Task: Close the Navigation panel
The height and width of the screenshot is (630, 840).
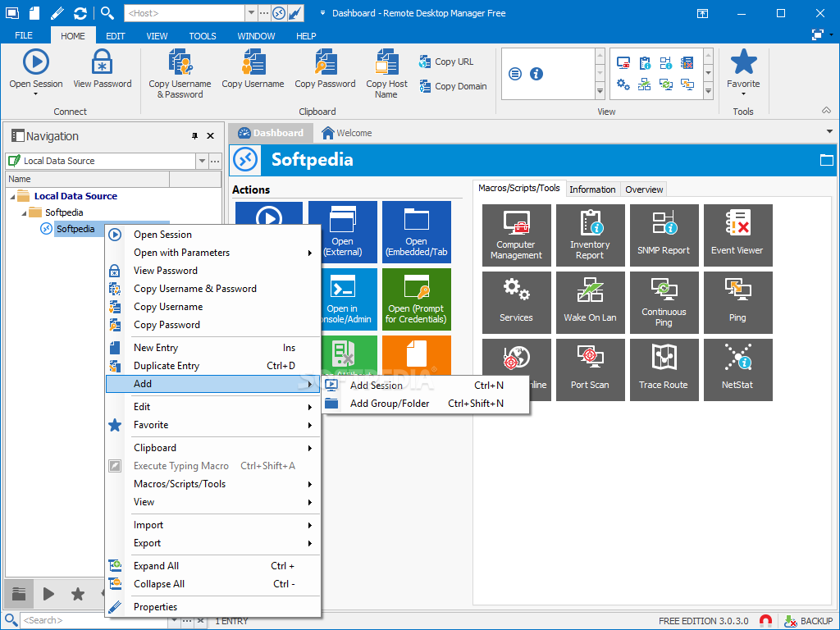Action: coord(211,136)
